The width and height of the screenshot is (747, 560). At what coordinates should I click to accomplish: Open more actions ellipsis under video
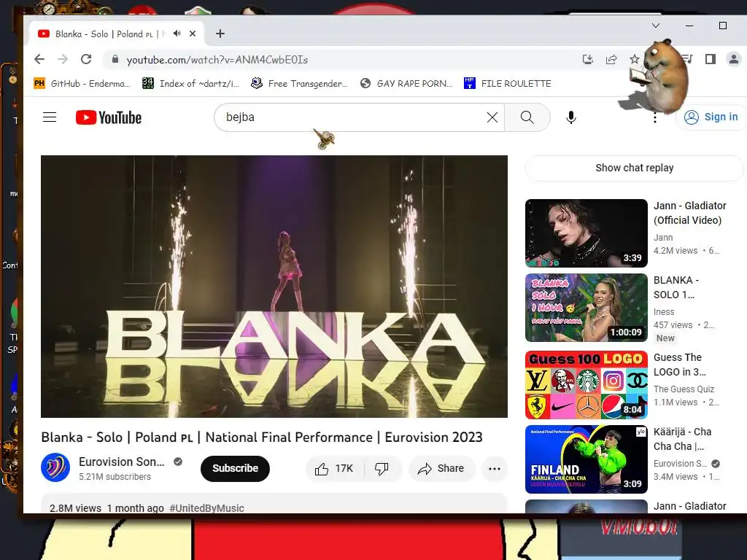[x=495, y=469]
